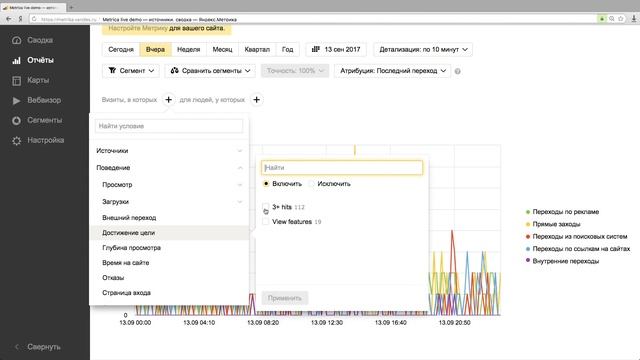Click 'Настройте Метрику' link in banner
This screenshot has width=640, height=360.
click(x=138, y=28)
